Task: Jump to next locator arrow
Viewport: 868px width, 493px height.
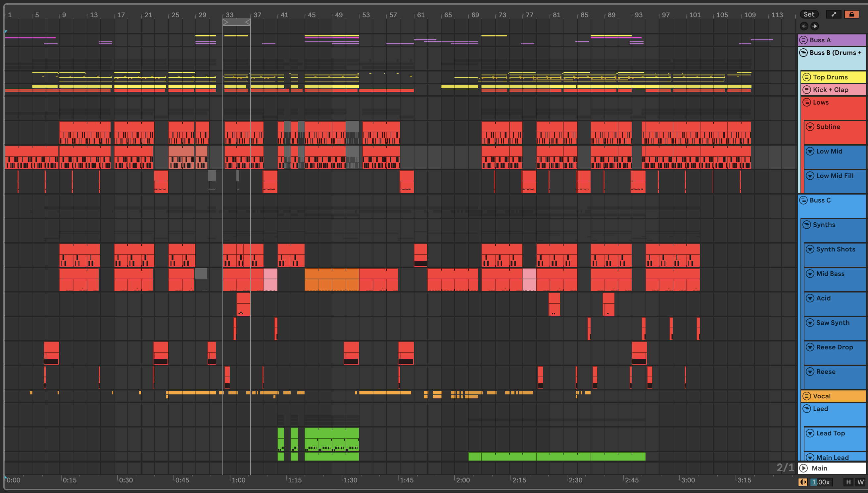Action: 815,26
